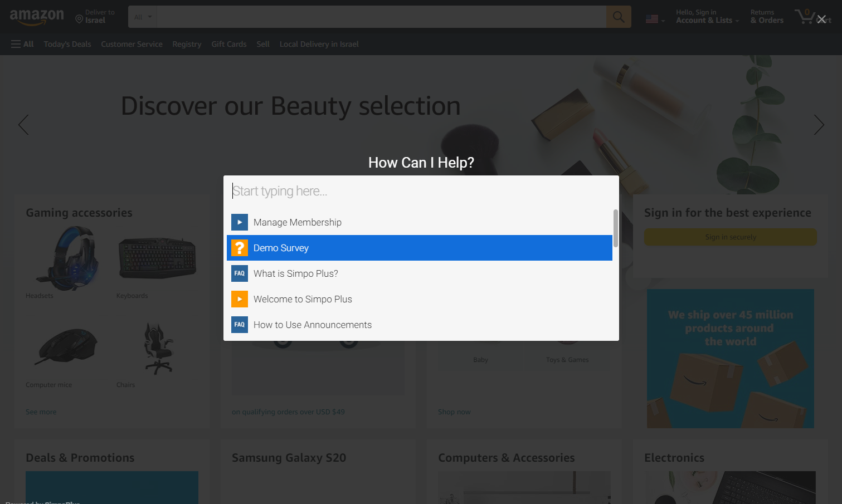Click the orange search magnifier button
Screen dimensions: 842x504
[x=619, y=17]
